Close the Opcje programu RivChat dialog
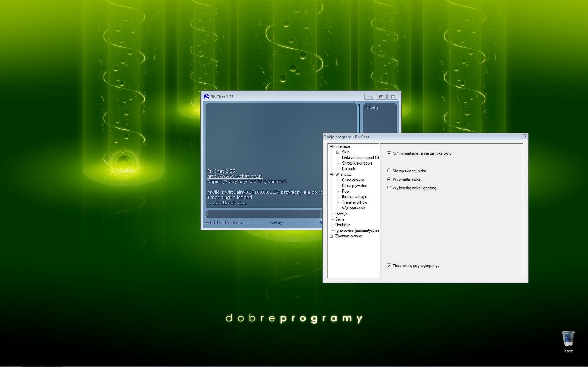Screen dimensions: 588x367 [x=525, y=137]
